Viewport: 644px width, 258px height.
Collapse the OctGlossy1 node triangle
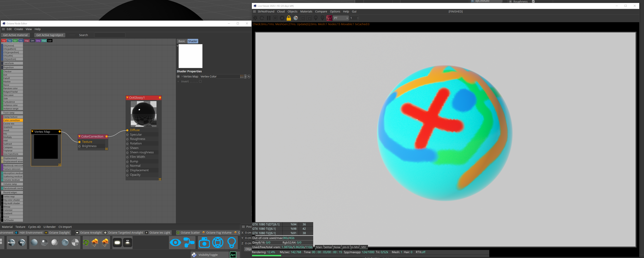pos(127,97)
